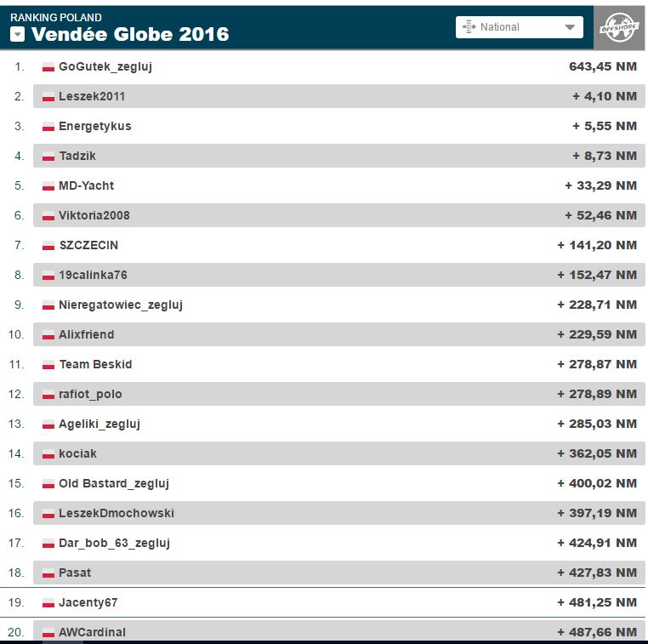This screenshot has width=648, height=644.
Task: Open the National ranking filter dropdown
Action: (519, 27)
